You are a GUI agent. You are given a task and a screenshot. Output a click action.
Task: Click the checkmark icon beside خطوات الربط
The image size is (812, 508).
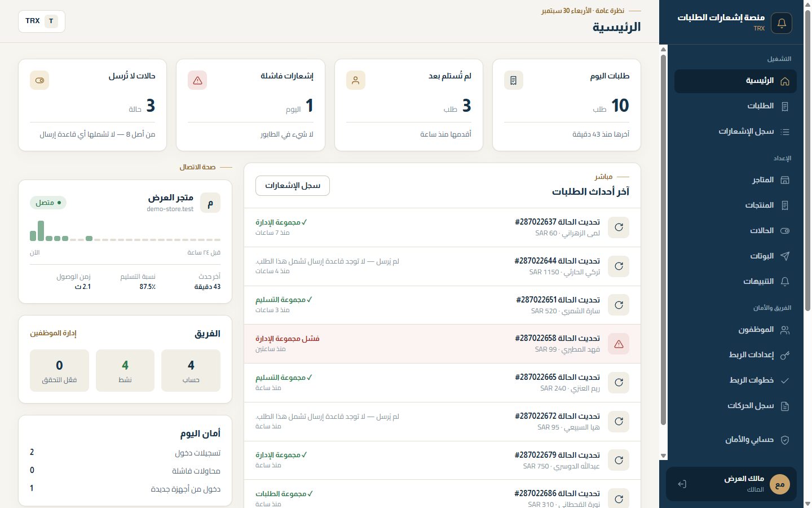coord(784,380)
